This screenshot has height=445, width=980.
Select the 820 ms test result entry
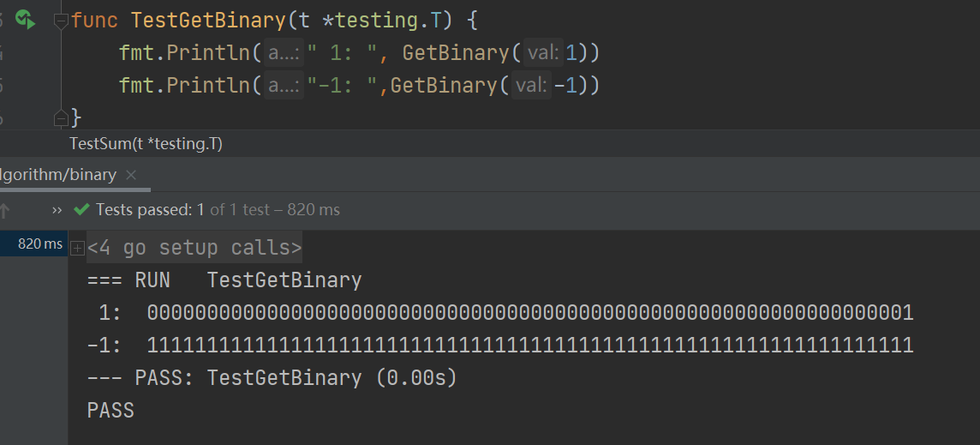click(x=34, y=244)
